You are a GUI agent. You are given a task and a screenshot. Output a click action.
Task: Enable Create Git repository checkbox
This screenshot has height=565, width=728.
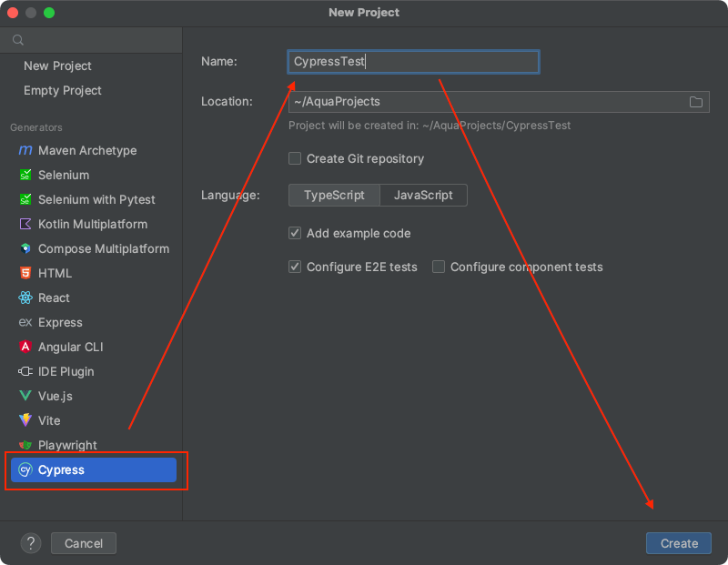tap(295, 159)
